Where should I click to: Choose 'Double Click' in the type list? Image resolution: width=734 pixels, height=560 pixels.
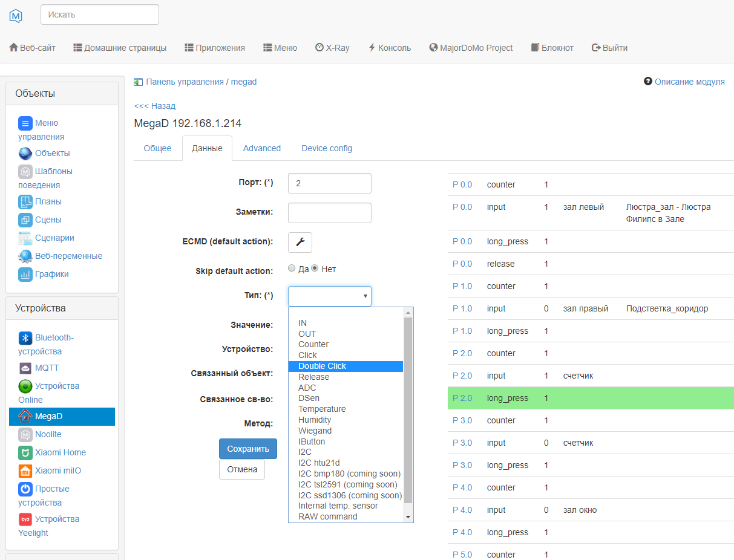tap(322, 366)
